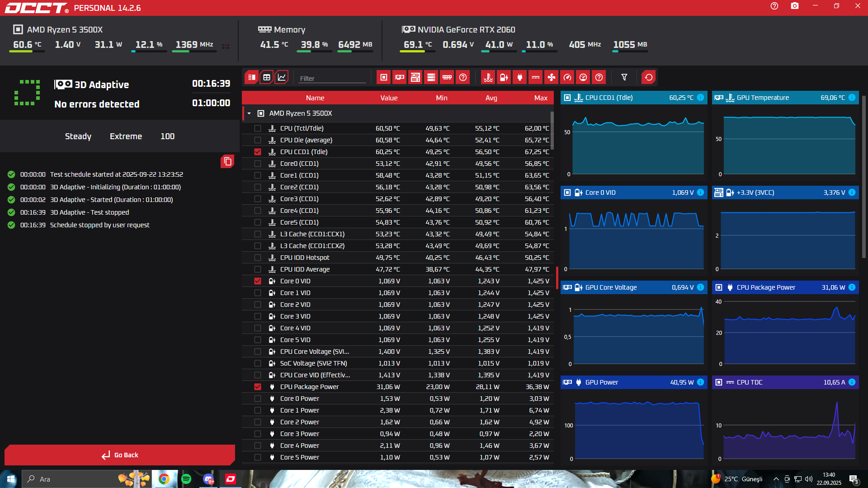The width and height of the screenshot is (868, 488).
Task: Uncheck the CPU Package Power checkbox
Action: click(x=258, y=387)
